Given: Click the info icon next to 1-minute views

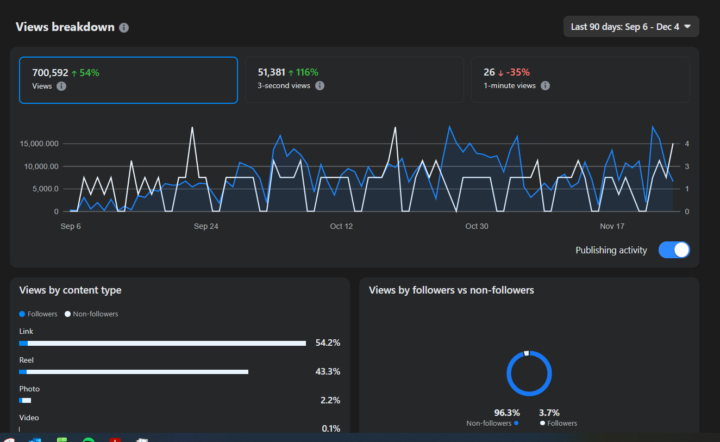Looking at the screenshot, I should pyautogui.click(x=545, y=86).
